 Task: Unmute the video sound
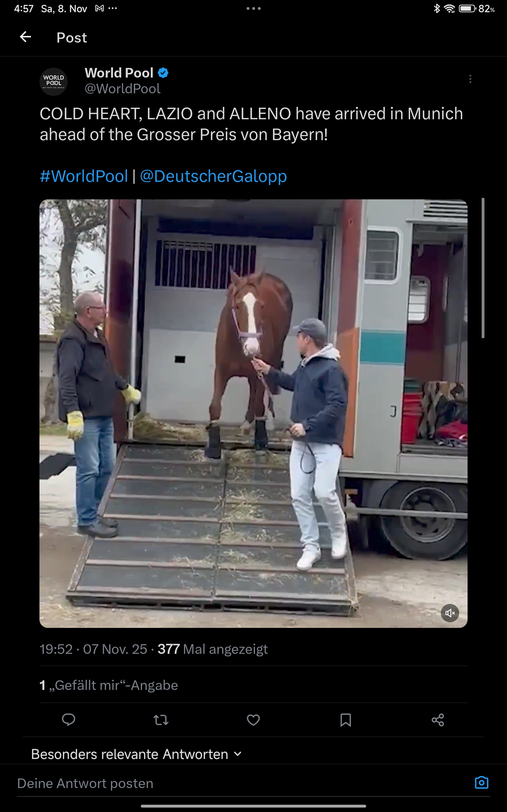[x=450, y=613]
